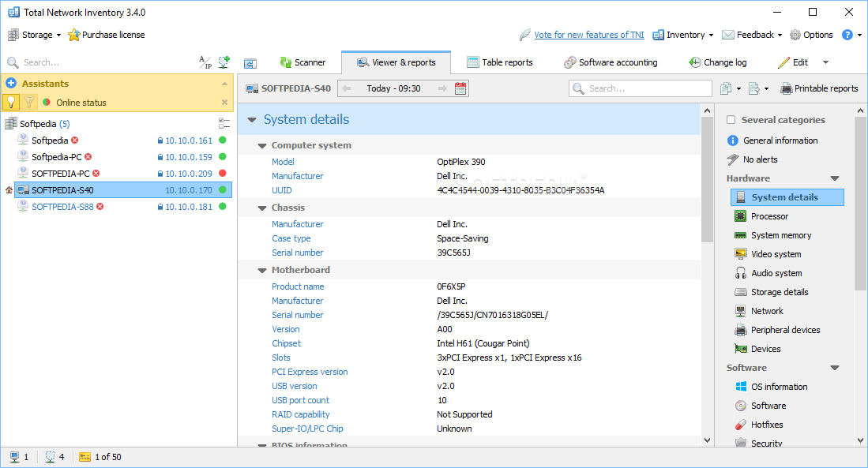Open Printable reports
Image resolution: width=868 pixels, height=468 pixels.
point(819,88)
